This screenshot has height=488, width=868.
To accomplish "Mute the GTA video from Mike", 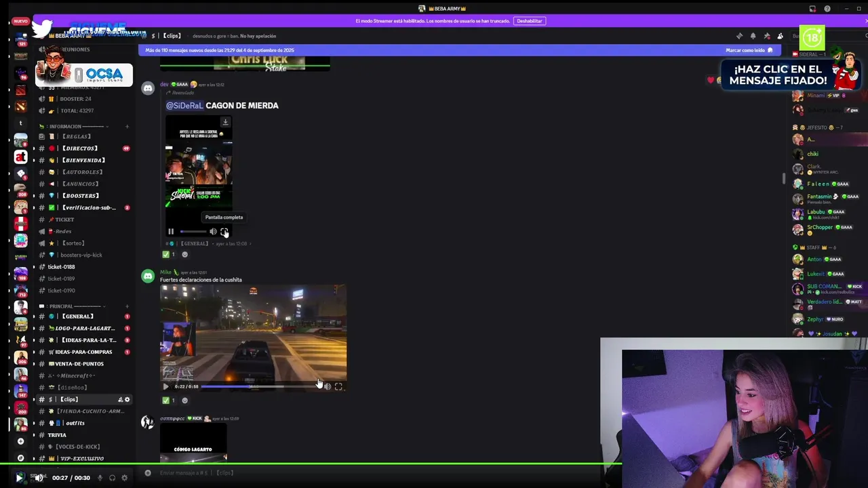I will 328,386.
